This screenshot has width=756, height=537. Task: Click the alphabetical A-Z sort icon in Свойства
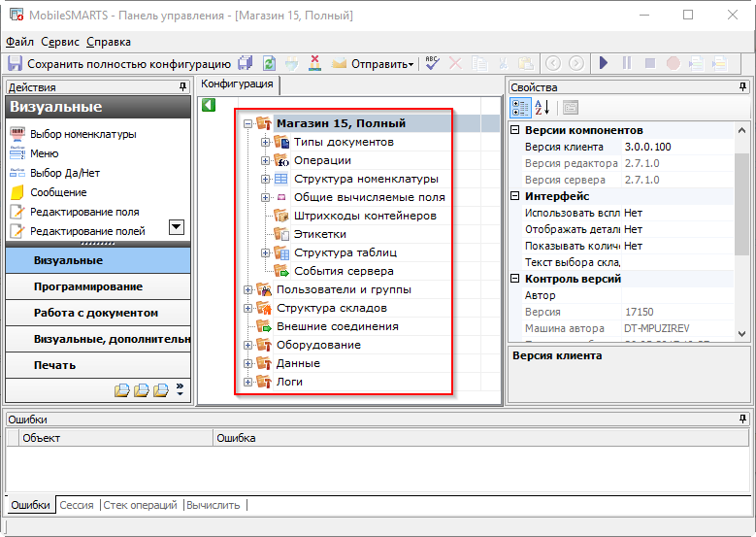tap(542, 108)
